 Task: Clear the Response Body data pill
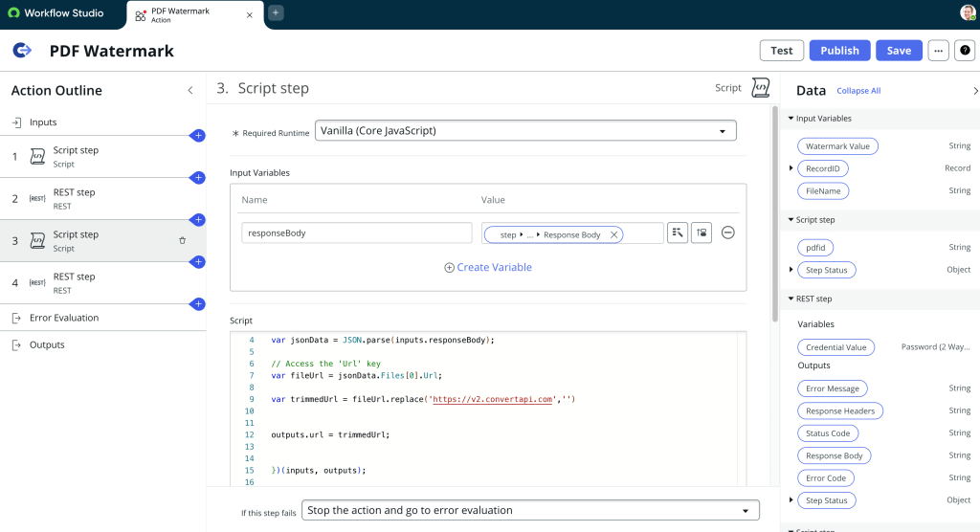click(613, 234)
